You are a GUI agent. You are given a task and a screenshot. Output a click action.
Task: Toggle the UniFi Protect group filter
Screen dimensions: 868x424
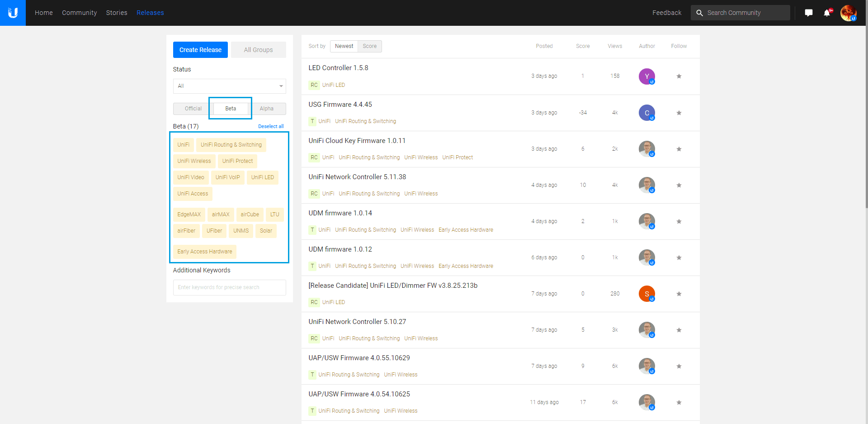[237, 161]
